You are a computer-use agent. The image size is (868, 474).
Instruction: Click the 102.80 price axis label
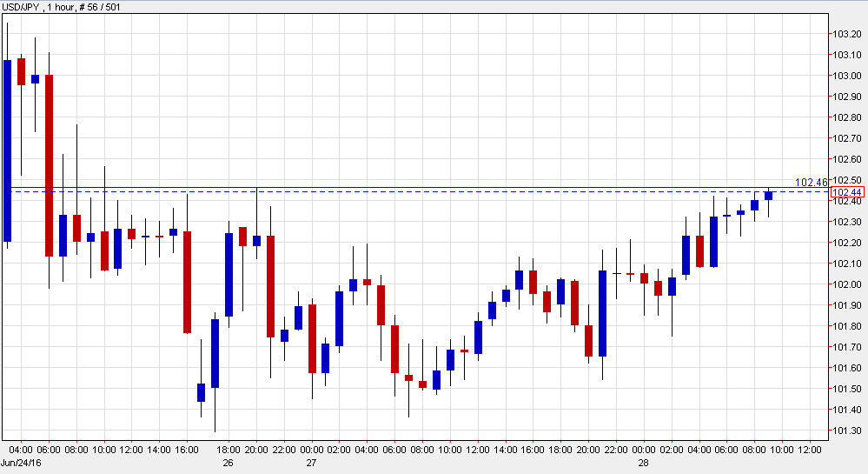click(x=847, y=117)
